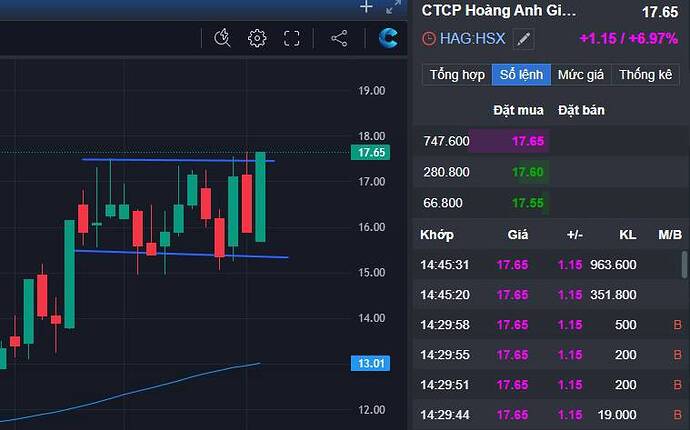690x430 pixels.
Task: Click bid volume 66.800
Action: pos(443,203)
